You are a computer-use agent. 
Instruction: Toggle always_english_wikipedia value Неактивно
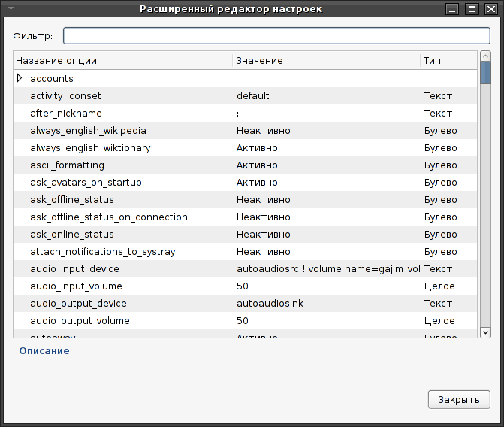tap(263, 131)
